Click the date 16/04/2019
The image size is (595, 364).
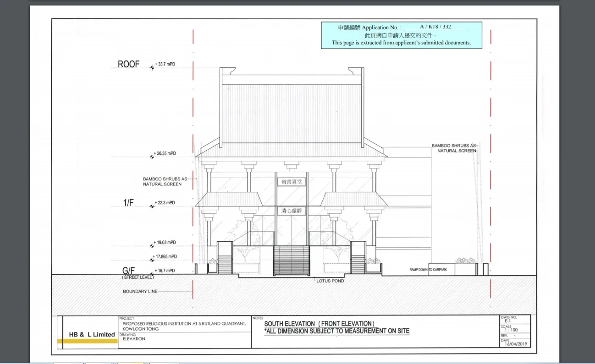click(x=515, y=344)
